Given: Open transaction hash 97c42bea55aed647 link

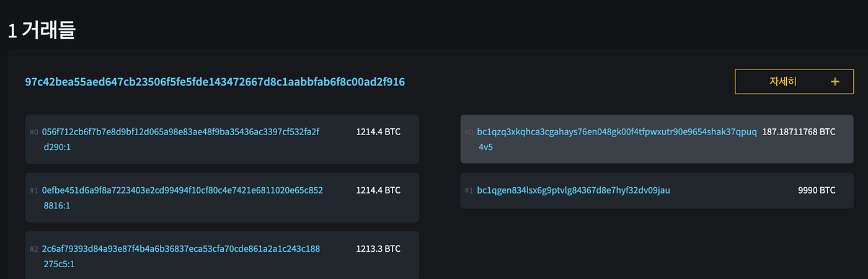Looking at the screenshot, I should 215,82.
